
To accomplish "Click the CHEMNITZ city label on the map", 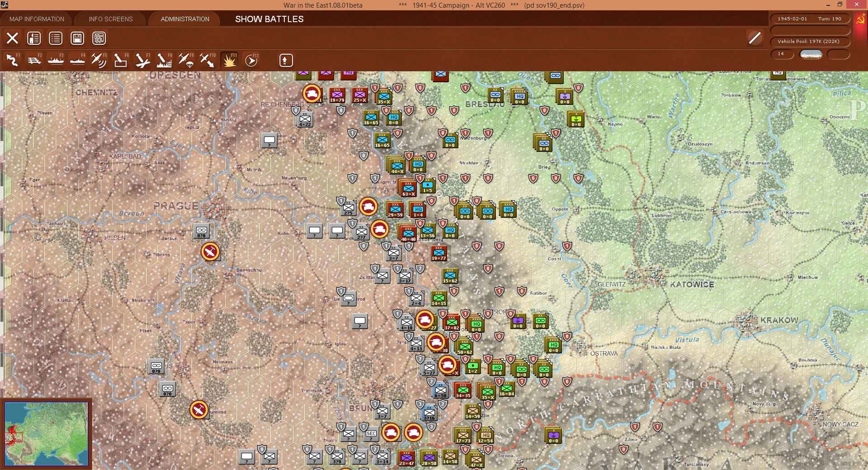I will tap(96, 92).
